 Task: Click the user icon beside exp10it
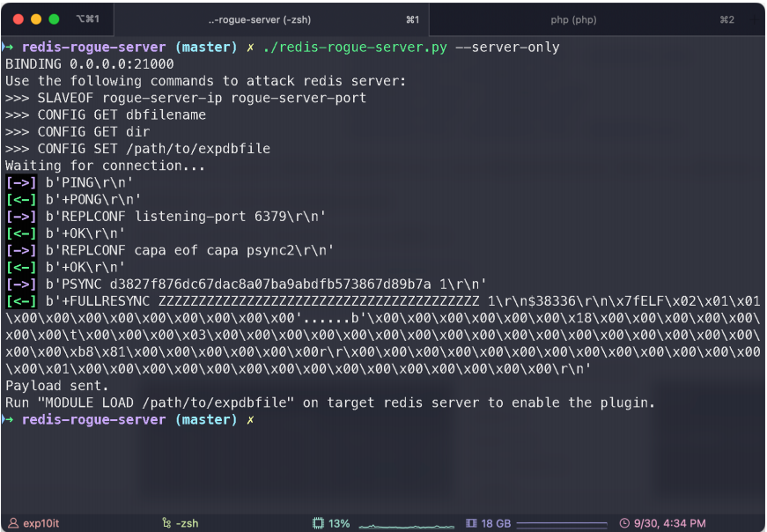pos(13,523)
